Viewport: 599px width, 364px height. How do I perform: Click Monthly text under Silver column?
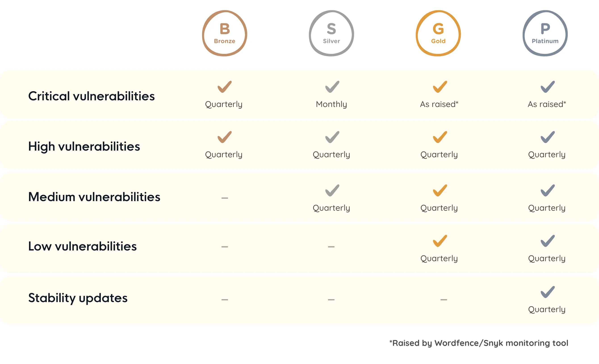[331, 104]
